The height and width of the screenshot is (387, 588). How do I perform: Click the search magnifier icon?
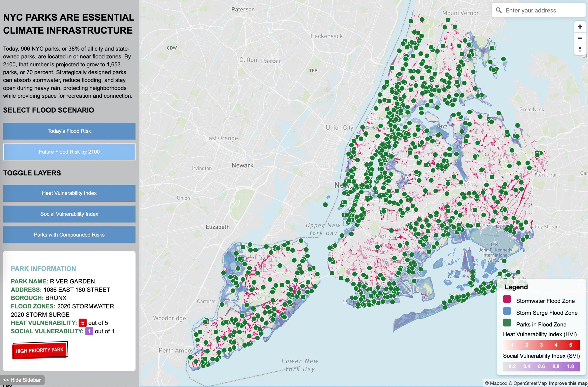499,10
